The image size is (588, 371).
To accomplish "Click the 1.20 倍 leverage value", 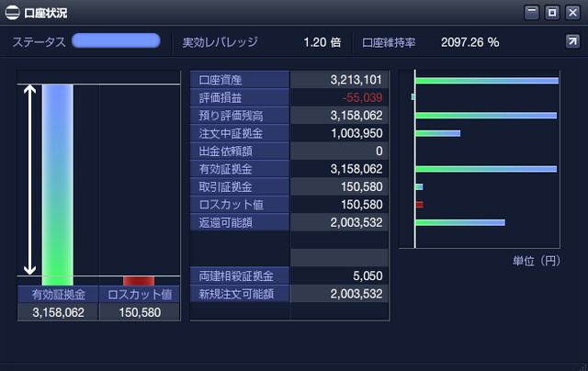I will pos(322,42).
